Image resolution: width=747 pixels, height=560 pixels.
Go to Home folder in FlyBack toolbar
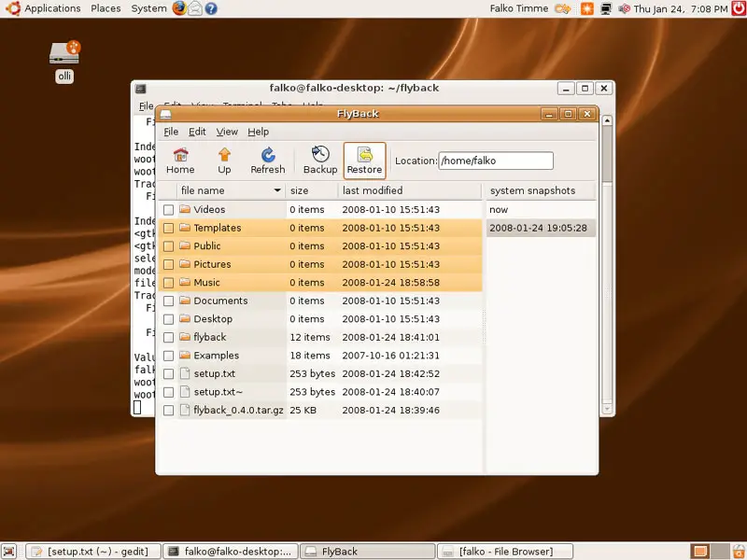point(180,161)
